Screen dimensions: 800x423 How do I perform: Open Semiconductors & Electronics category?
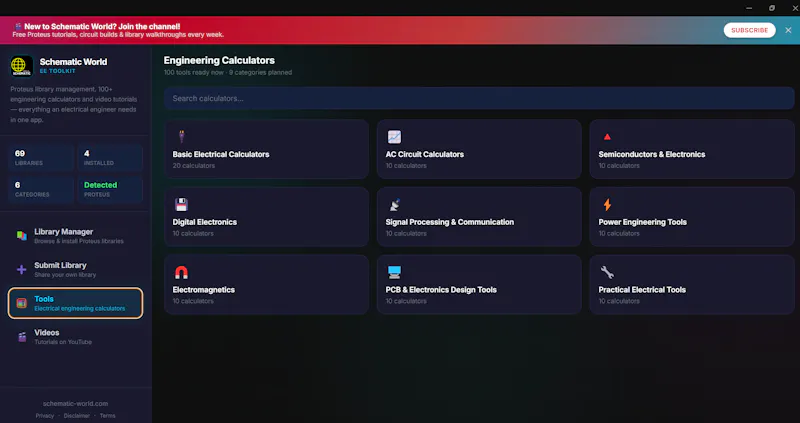point(692,149)
